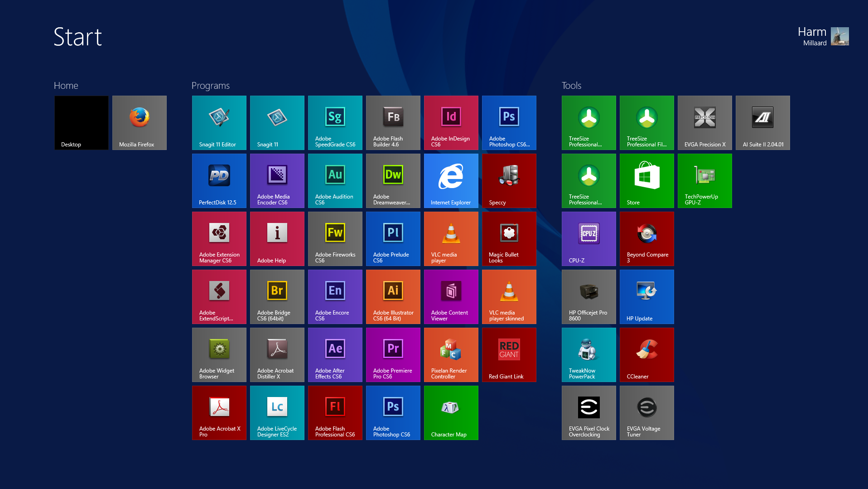Launch VLC media player skinned
The width and height of the screenshot is (868, 489).
[509, 297]
